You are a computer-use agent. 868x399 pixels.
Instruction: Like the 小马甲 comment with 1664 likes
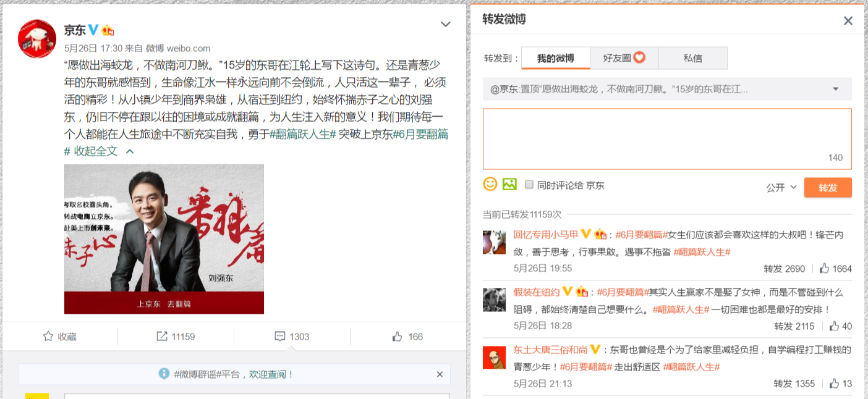[835, 269]
